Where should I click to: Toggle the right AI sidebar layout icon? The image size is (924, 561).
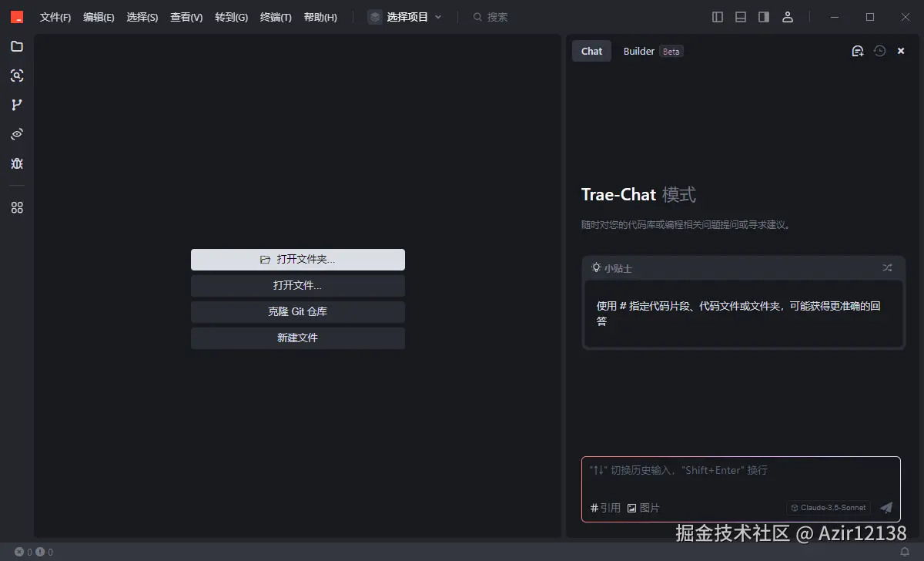764,17
